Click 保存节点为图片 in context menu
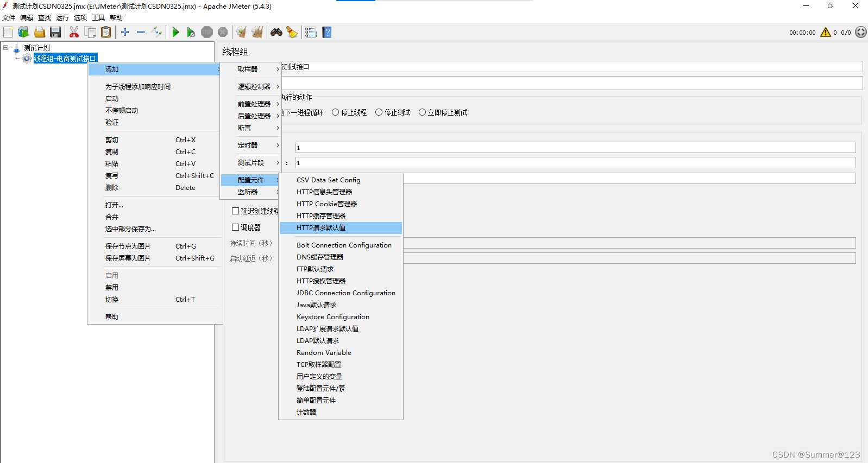This screenshot has height=463, width=868. [x=155, y=246]
